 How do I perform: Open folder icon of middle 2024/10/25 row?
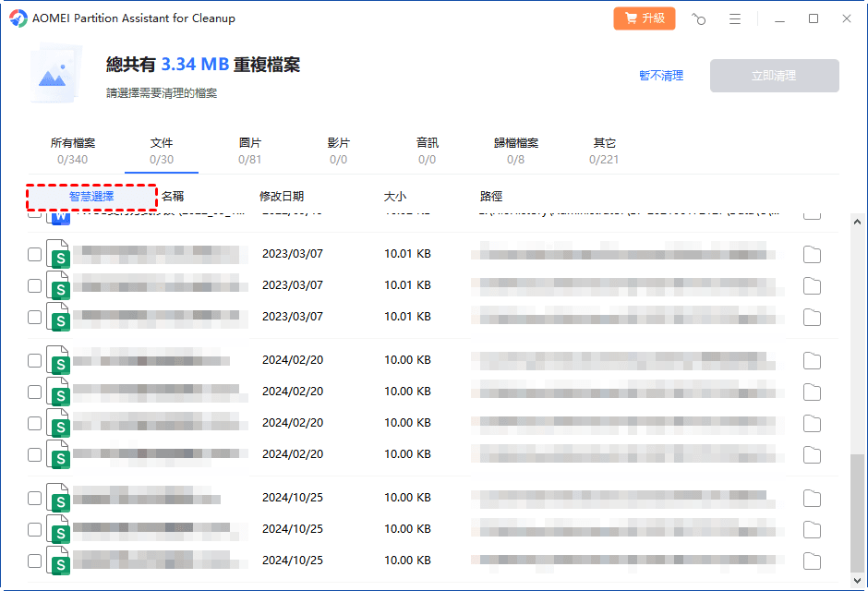[x=812, y=530]
